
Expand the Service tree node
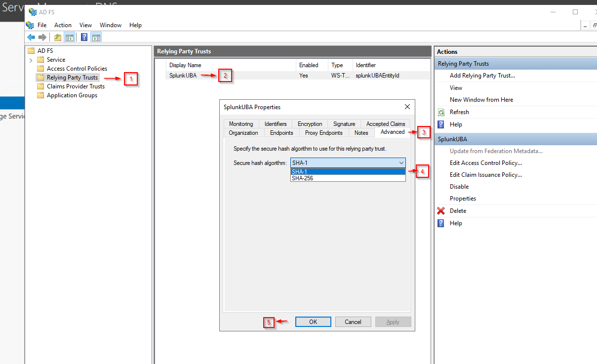[x=30, y=59]
